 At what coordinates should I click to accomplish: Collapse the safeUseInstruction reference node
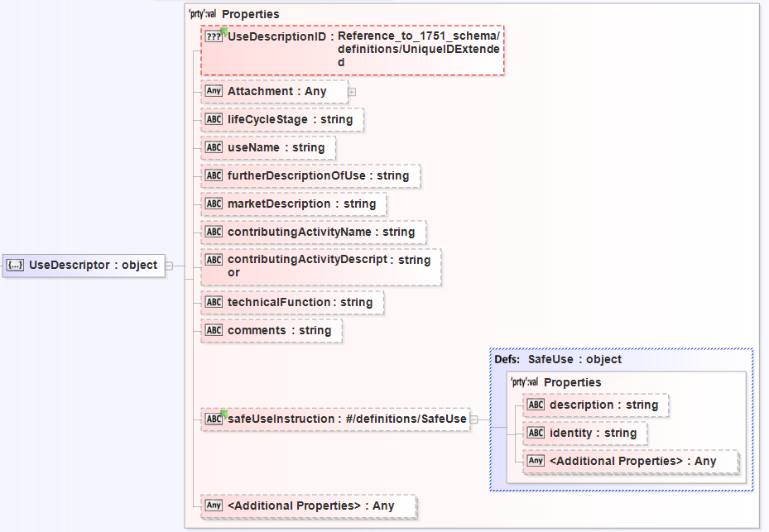tap(474, 419)
